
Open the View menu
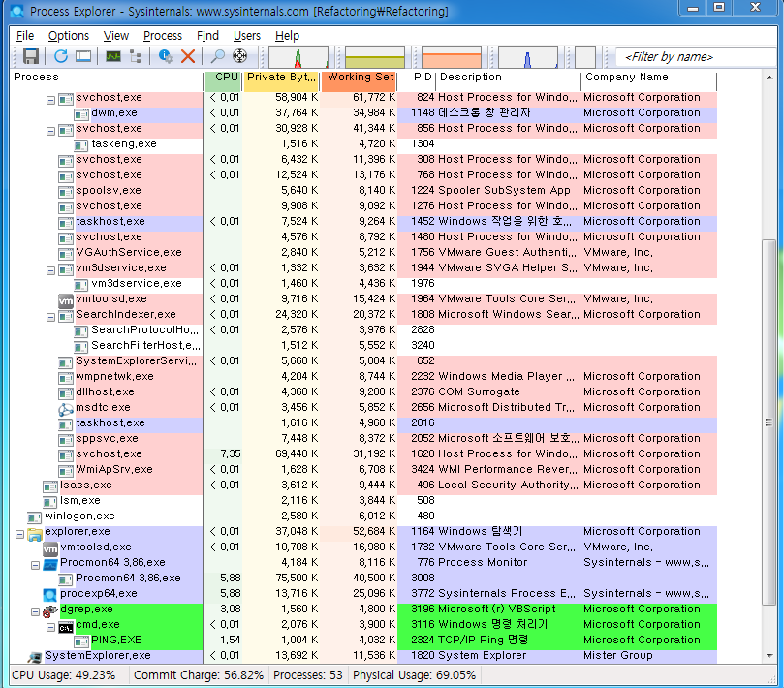coord(116,36)
